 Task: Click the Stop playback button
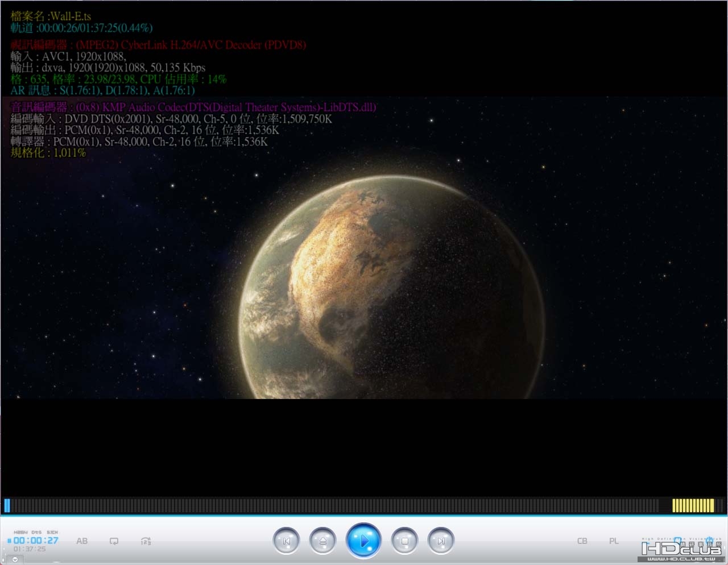pos(404,541)
